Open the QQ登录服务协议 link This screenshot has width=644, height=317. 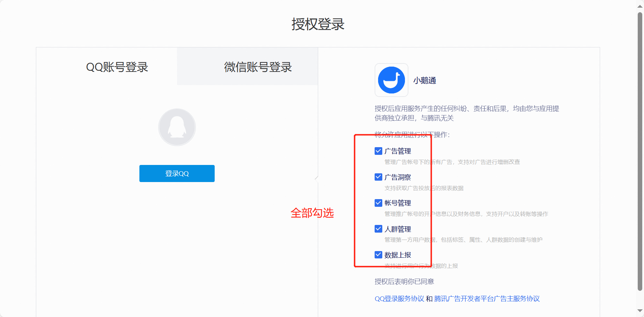click(399, 299)
